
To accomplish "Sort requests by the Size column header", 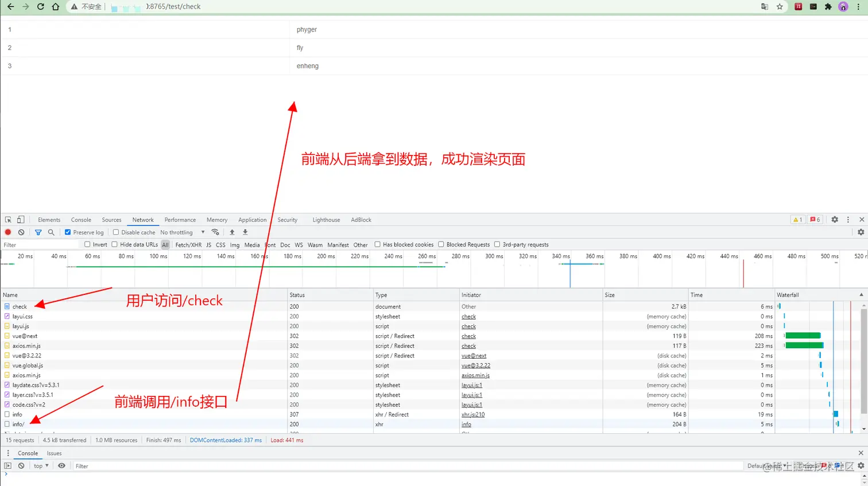I will pyautogui.click(x=645, y=295).
